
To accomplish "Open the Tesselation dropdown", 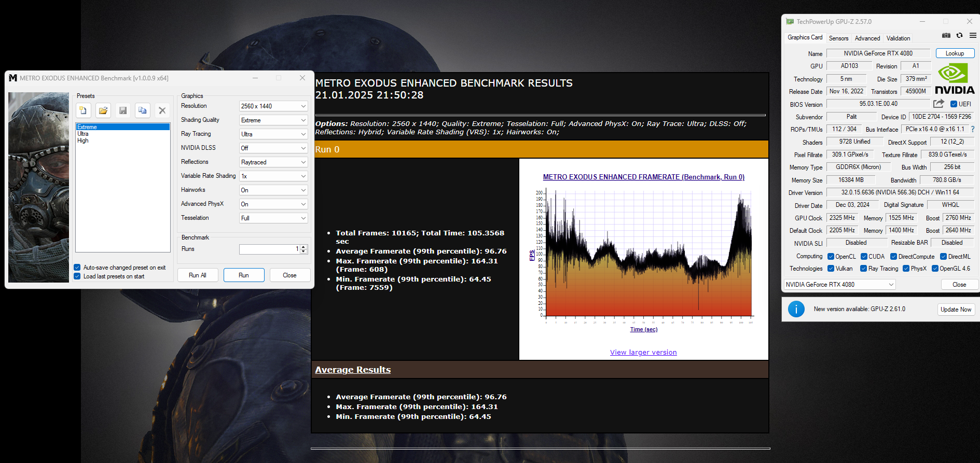I will click(x=273, y=218).
